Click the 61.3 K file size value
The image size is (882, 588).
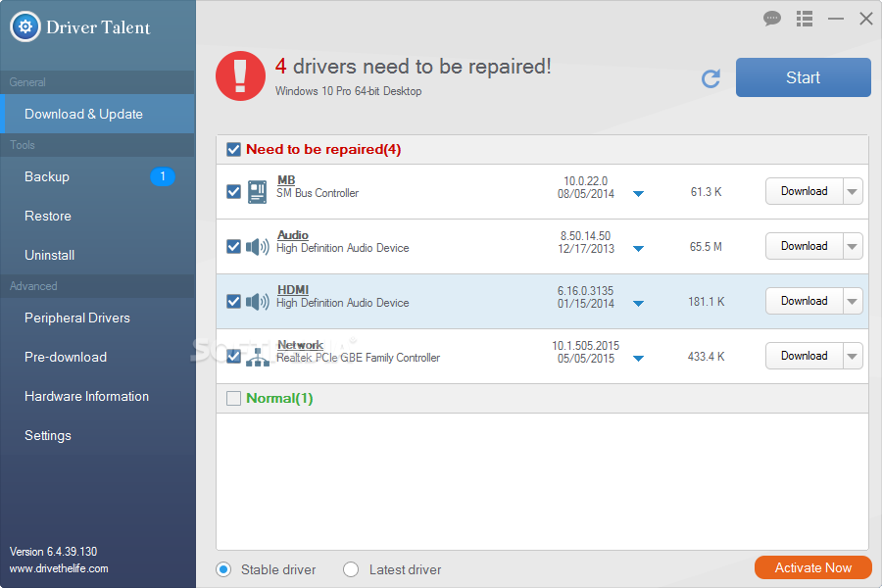click(x=706, y=192)
